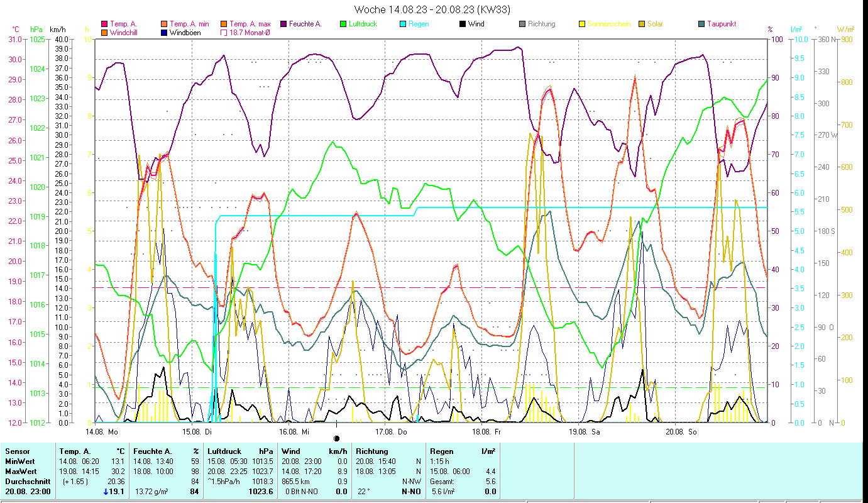This screenshot has width=868, height=503.
Task: Click the blue downward temperature trend arrow
Action: [x=106, y=492]
